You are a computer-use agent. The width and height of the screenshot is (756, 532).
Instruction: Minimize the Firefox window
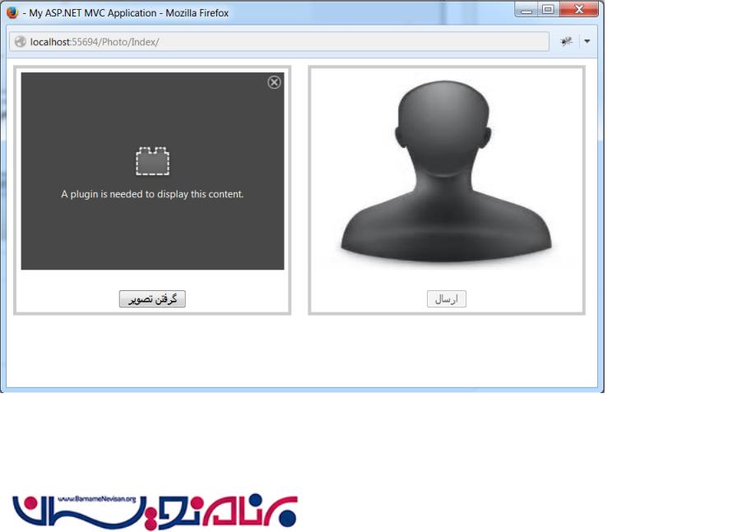point(526,9)
